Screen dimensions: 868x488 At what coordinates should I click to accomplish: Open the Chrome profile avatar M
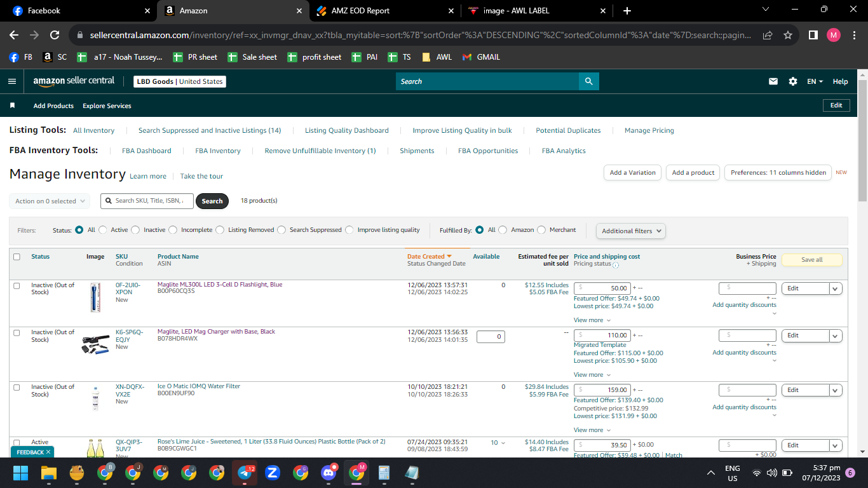834,35
